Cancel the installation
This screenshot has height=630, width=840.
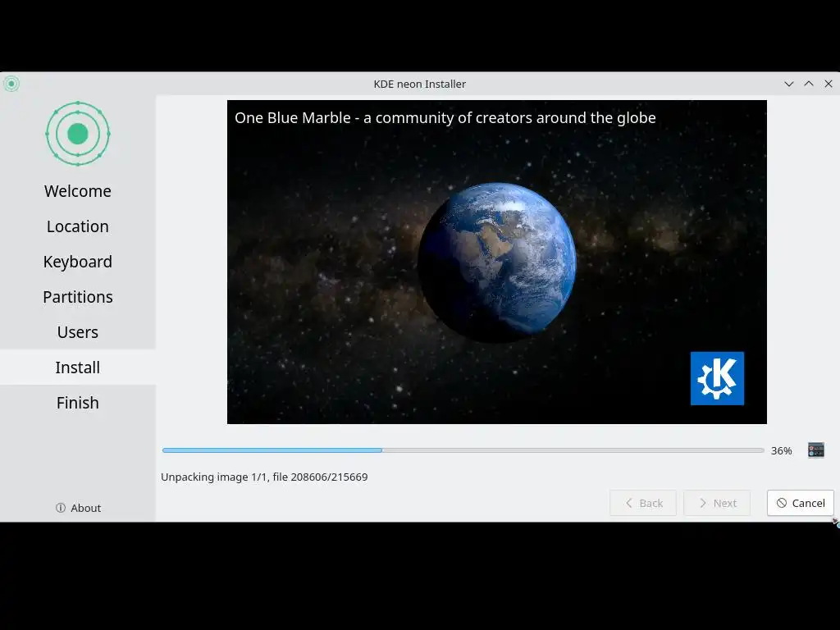[x=800, y=503]
